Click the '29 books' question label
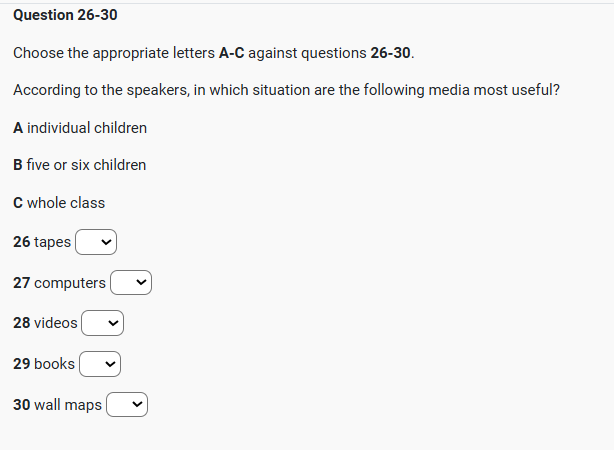 44,364
